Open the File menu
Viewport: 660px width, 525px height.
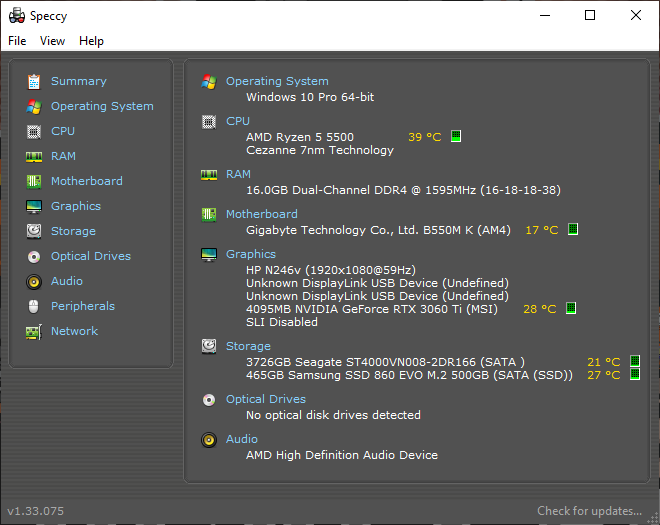[17, 41]
